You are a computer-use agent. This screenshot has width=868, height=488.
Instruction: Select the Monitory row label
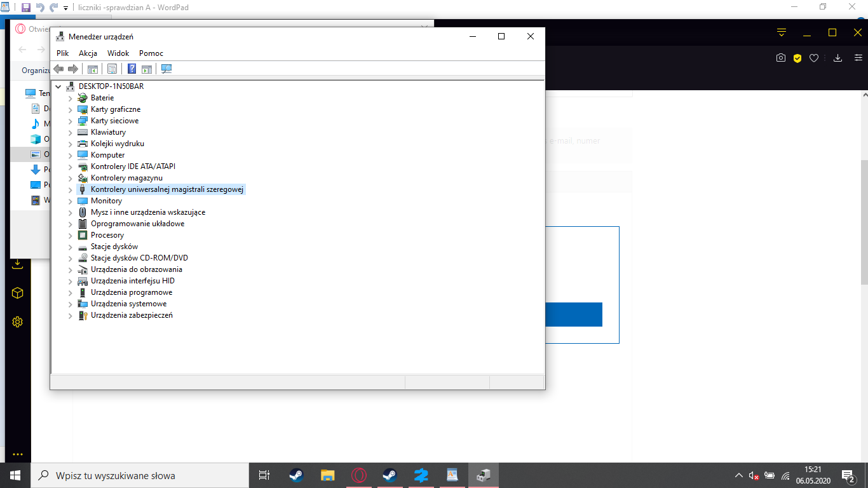(106, 201)
